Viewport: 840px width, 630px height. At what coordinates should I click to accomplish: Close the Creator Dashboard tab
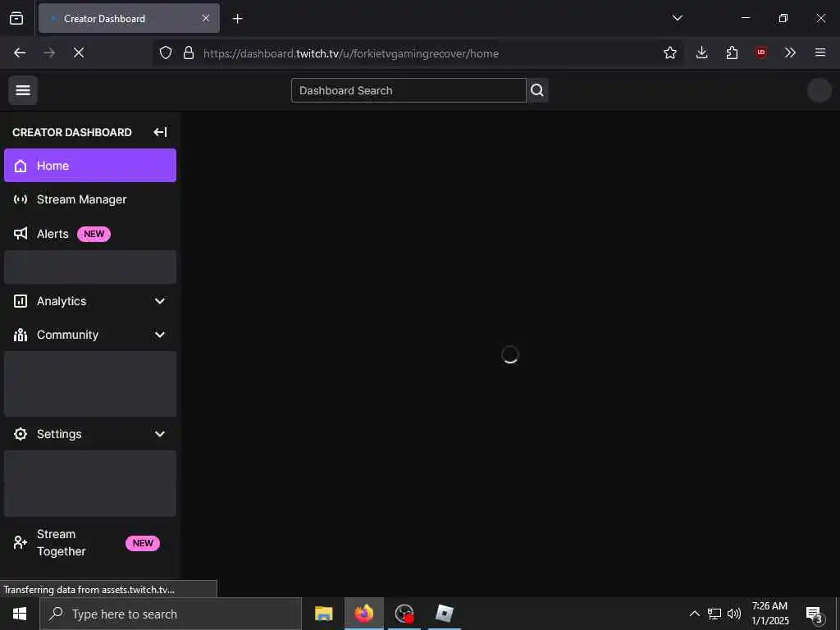click(206, 18)
